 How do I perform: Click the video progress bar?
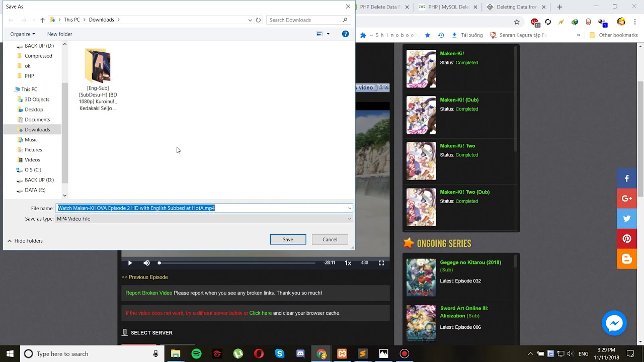pyautogui.click(x=236, y=263)
